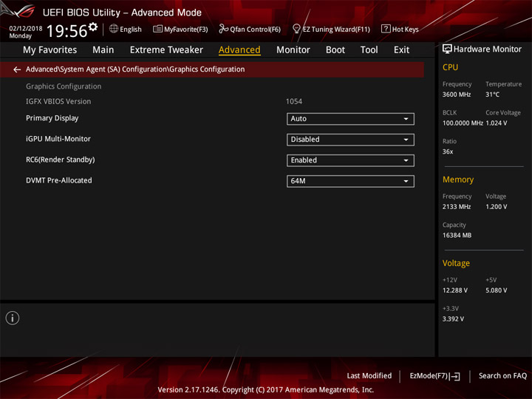Screen dimensions: 532x399
Task: Click the Version 2.17.1246 copyright text
Action: click(x=266, y=390)
